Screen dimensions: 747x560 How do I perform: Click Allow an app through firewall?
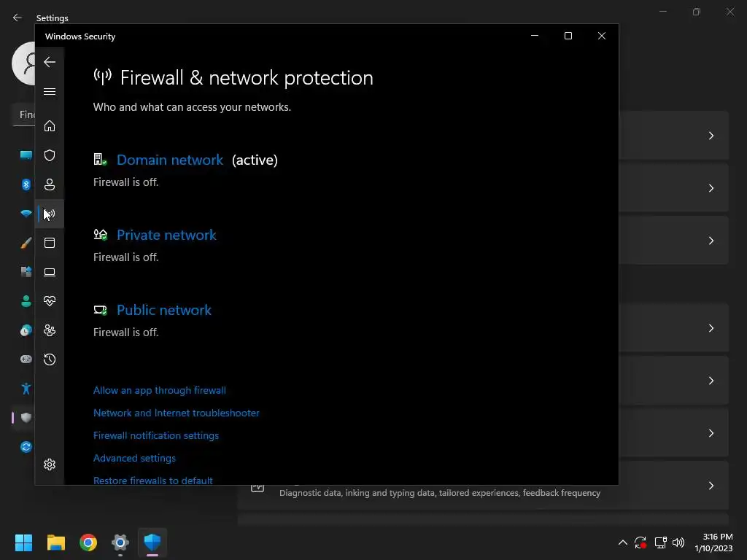(160, 390)
